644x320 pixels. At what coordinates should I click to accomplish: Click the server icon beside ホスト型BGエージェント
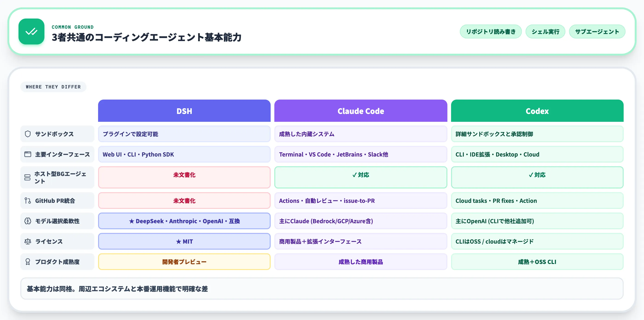click(x=28, y=177)
